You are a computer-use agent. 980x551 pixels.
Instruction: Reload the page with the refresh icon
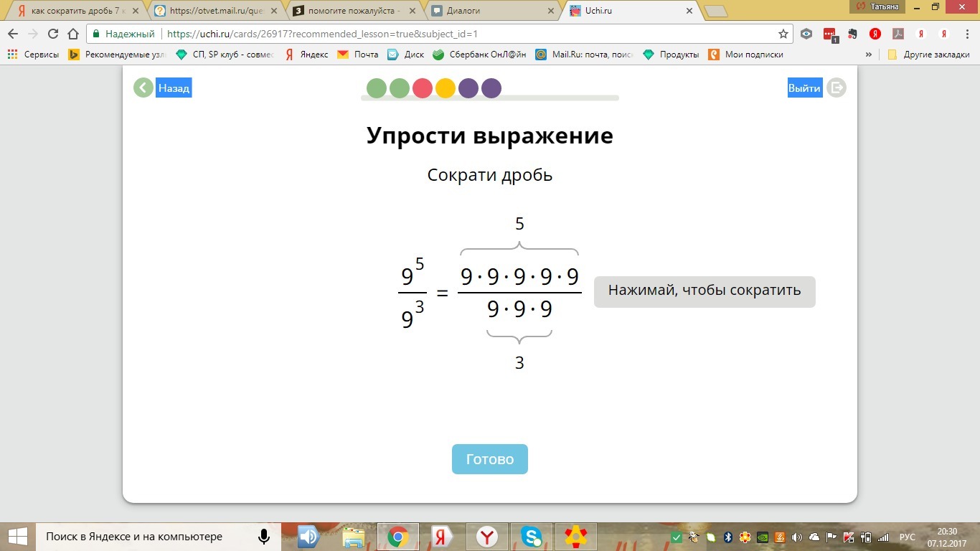coord(53,34)
